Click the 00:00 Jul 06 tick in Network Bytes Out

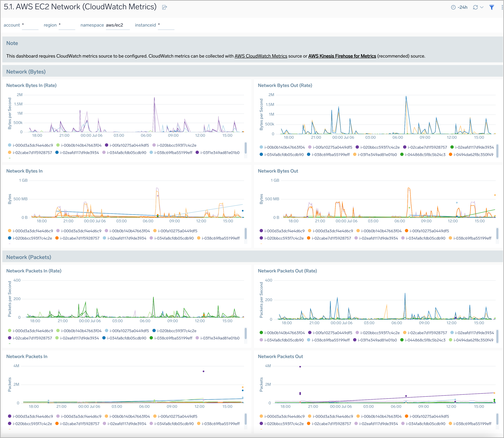point(346,221)
